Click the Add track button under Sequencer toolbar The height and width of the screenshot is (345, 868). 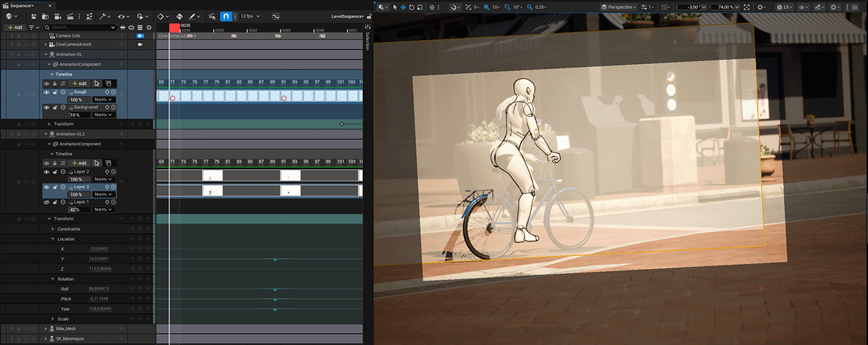coord(14,27)
